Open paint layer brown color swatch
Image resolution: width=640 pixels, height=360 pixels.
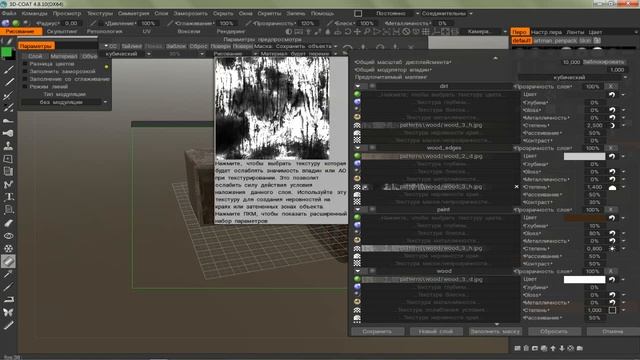tap(584, 218)
